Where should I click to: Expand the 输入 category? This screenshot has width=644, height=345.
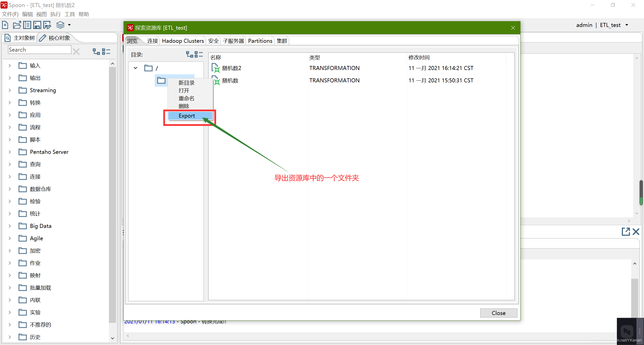click(x=10, y=65)
